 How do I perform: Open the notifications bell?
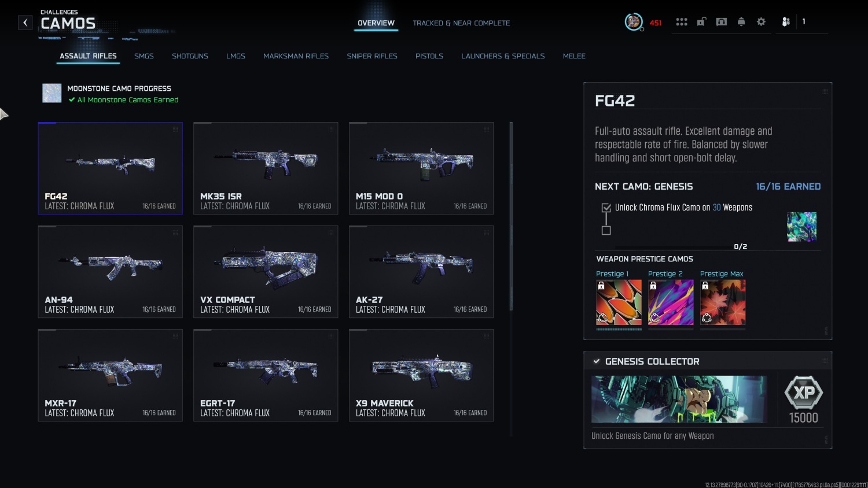pyautogui.click(x=741, y=22)
